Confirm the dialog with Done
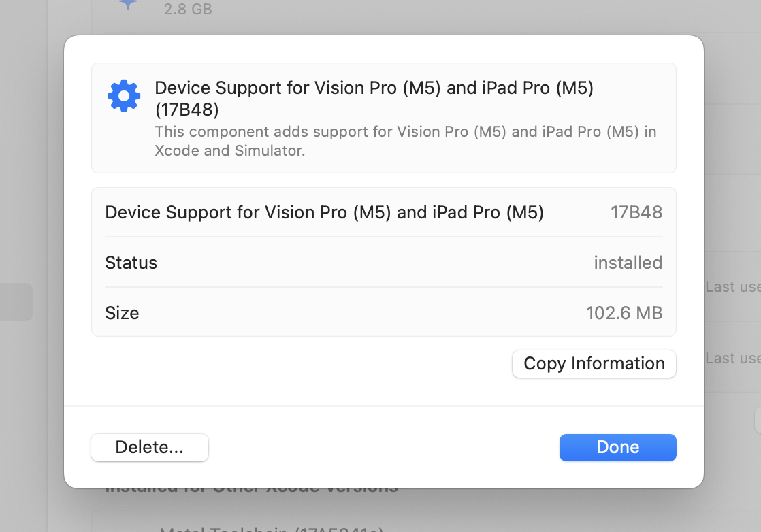 coord(617,447)
